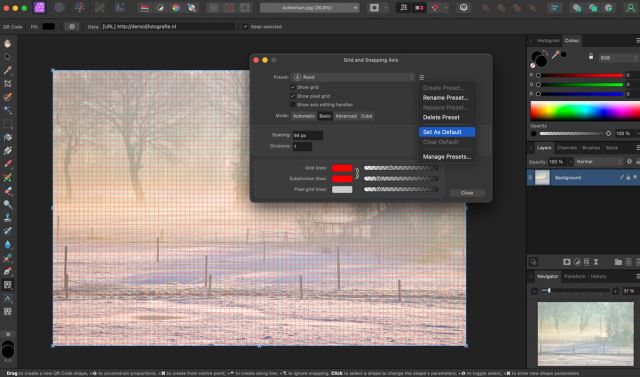Switch to the Transform tab
The width and height of the screenshot is (640, 377).
574,276
